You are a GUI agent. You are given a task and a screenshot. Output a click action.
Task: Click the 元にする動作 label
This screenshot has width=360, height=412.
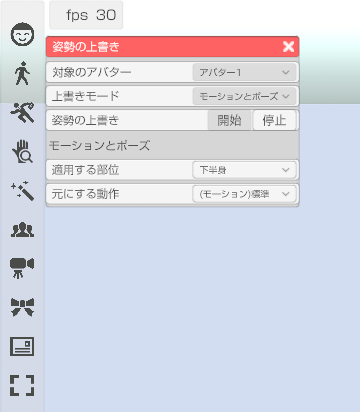[x=85, y=194]
